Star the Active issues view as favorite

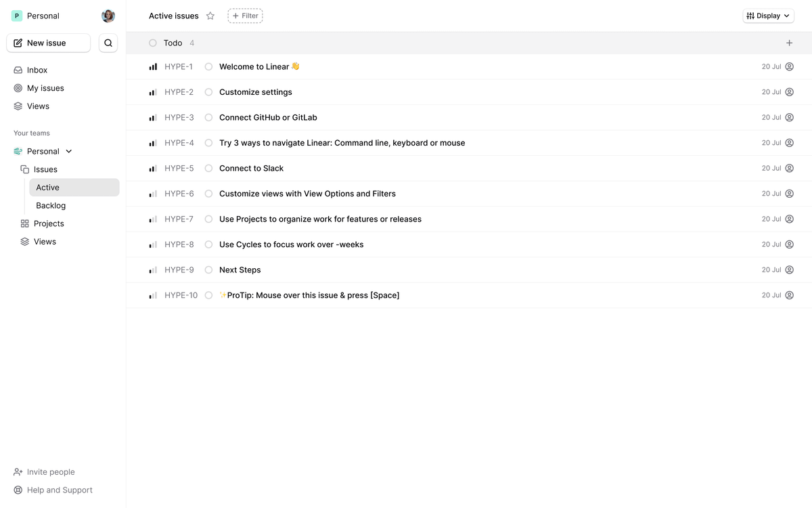[210, 16]
